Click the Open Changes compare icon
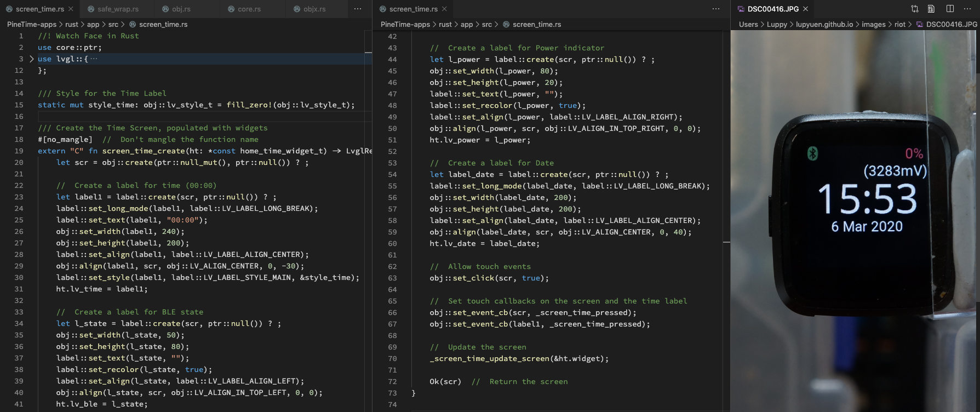This screenshot has width=980, height=412. tap(914, 9)
